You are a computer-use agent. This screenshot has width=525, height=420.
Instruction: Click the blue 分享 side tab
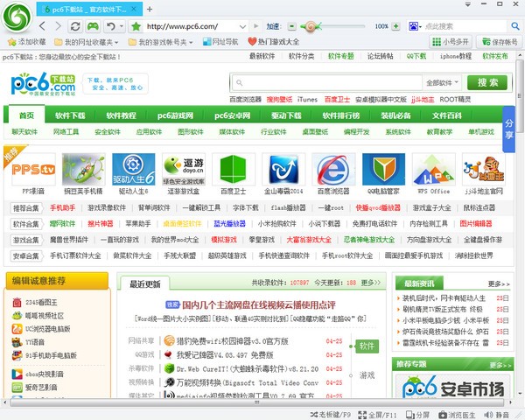tap(509, 129)
